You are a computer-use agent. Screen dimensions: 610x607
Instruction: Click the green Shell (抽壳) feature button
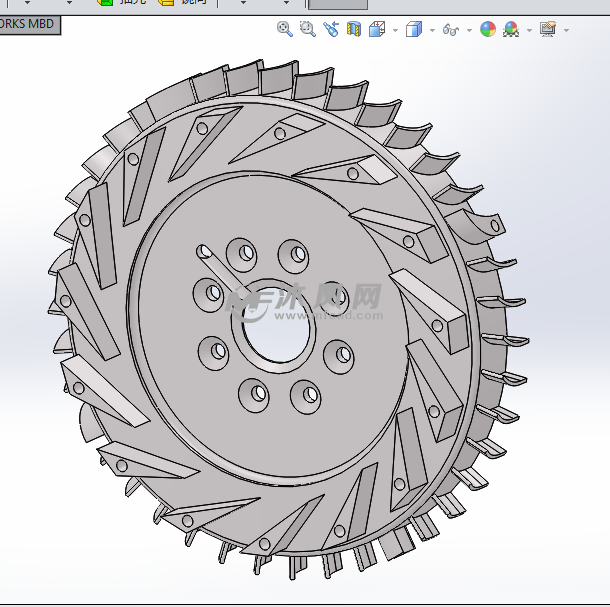tap(121, 2)
